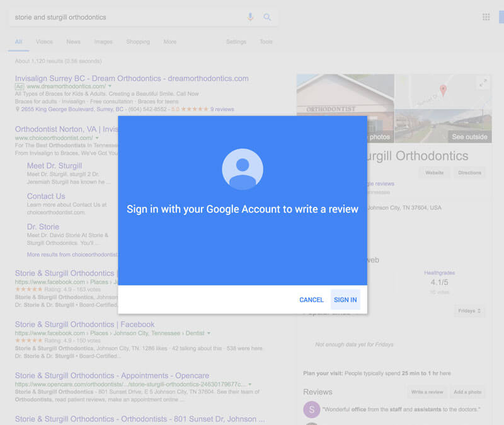Viewport: 504px width, 425px height.
Task: Open the Google apps grid icon
Action: (486, 17)
